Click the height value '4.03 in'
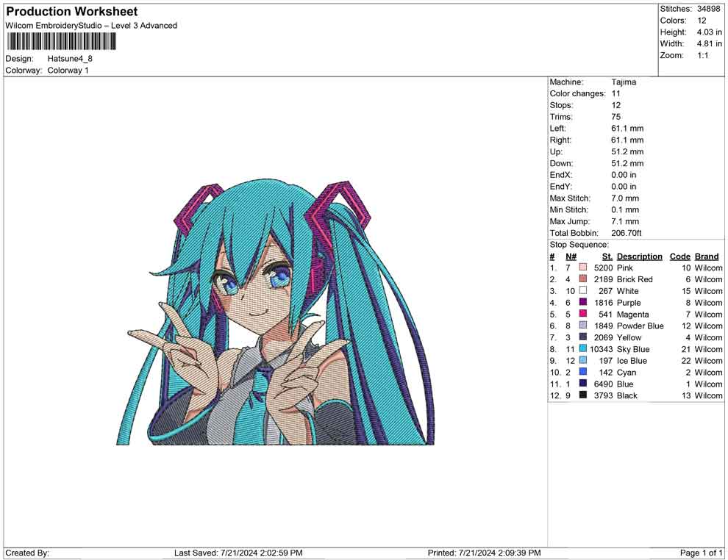This screenshot has width=728, height=560. [709, 32]
